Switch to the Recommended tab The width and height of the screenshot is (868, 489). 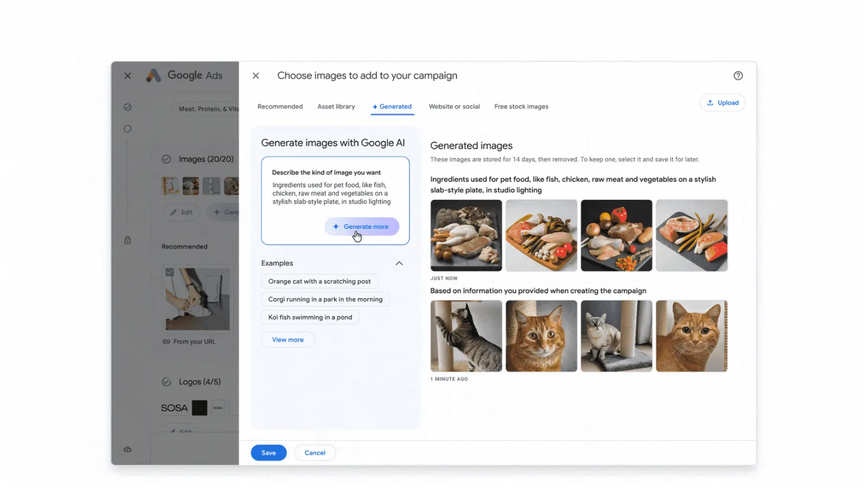pyautogui.click(x=280, y=107)
